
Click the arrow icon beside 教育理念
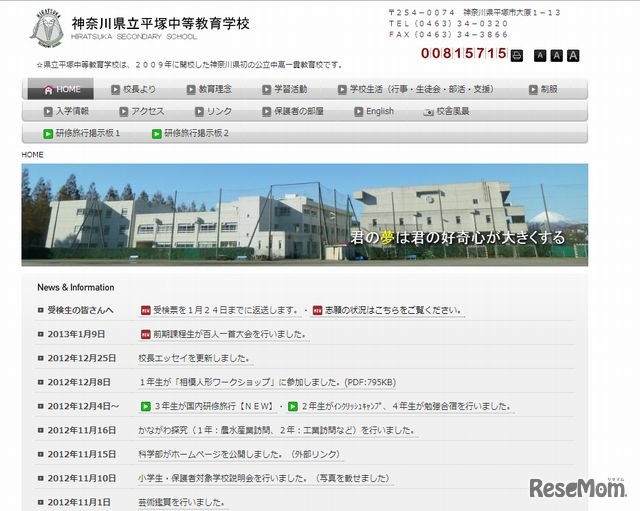coord(191,90)
